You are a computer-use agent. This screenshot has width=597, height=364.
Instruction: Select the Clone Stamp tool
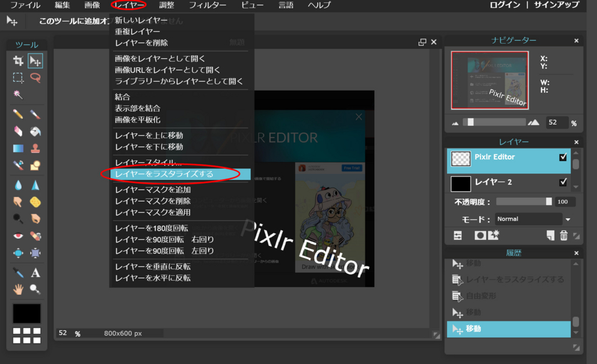click(x=36, y=149)
